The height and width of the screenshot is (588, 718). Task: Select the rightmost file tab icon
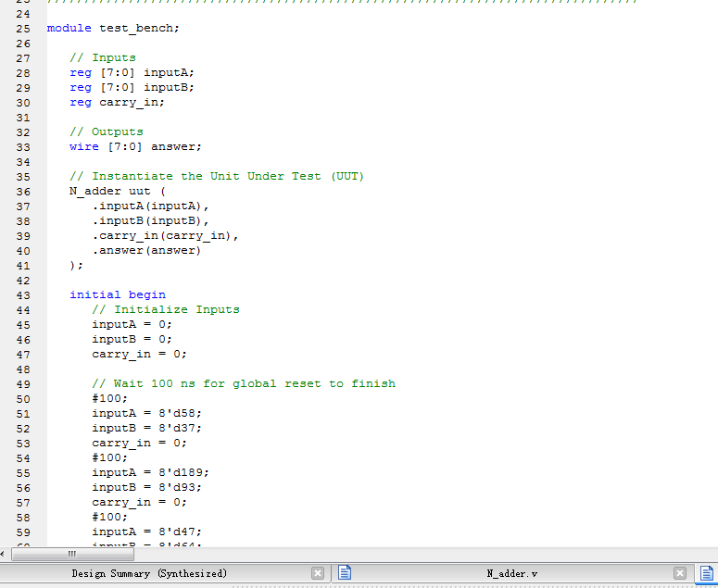tap(706, 573)
